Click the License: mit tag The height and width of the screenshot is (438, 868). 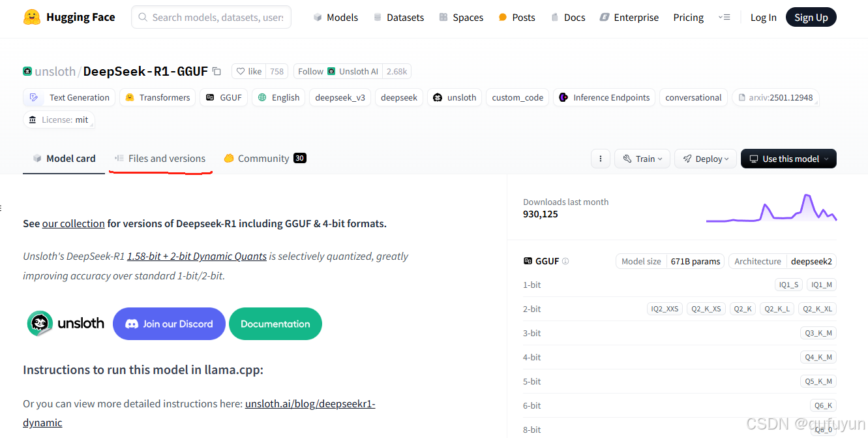tap(59, 119)
